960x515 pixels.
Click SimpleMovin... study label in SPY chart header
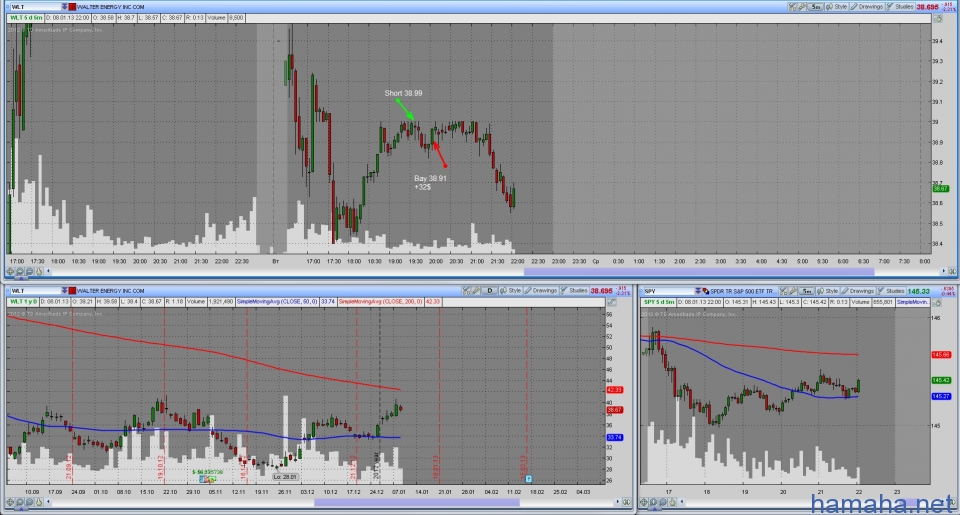tap(913, 302)
